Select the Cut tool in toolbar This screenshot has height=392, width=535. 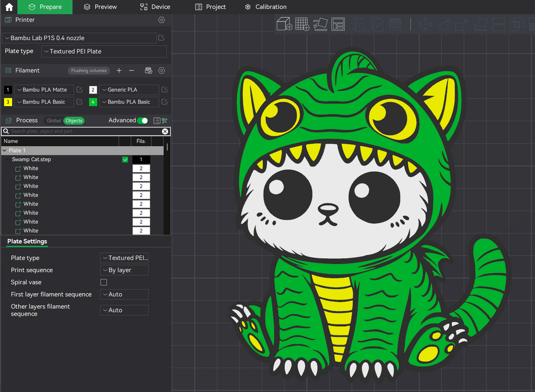point(498,24)
